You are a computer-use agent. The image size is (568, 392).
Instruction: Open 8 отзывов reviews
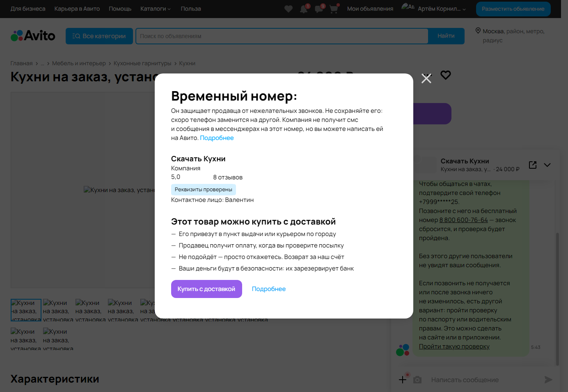228,177
